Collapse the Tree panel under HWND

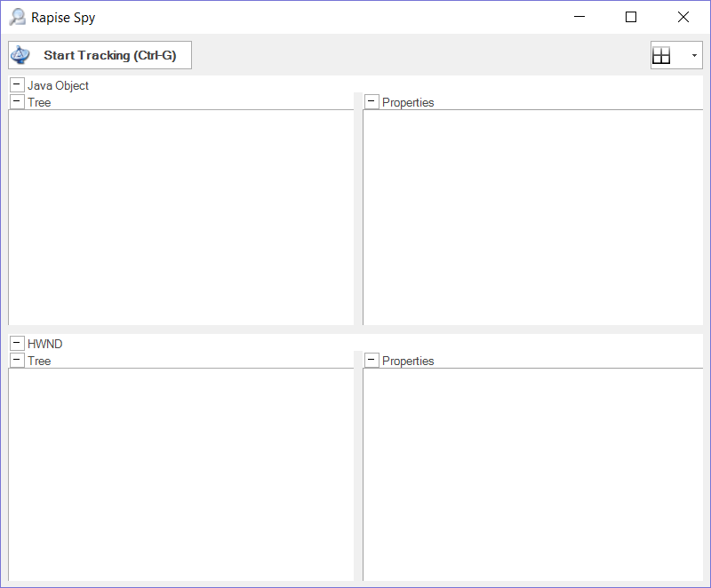pyautogui.click(x=17, y=361)
